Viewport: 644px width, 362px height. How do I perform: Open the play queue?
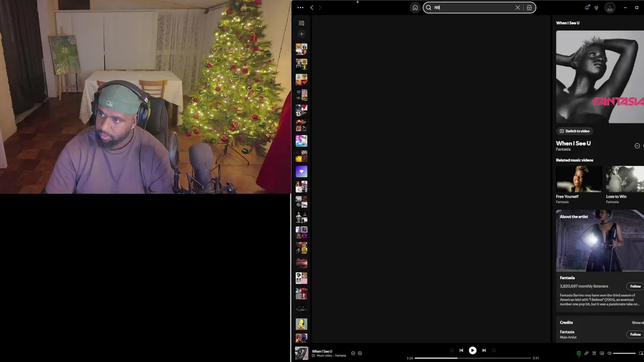coord(594,353)
